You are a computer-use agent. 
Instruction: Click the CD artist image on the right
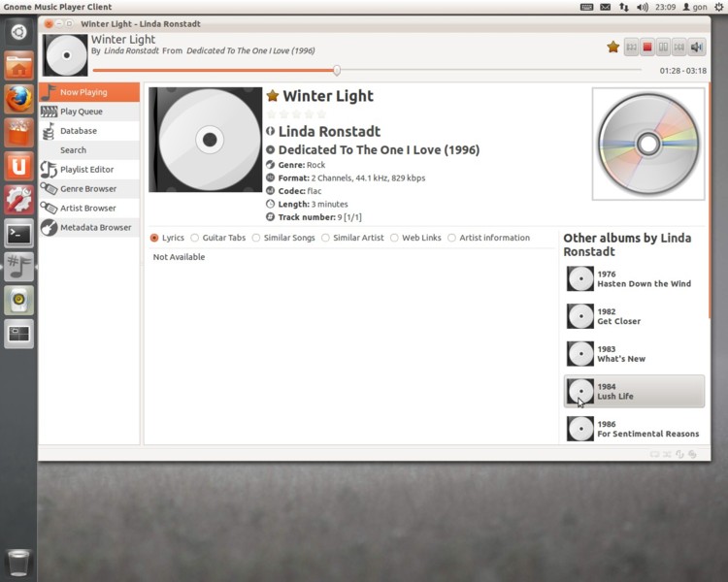pyautogui.click(x=648, y=144)
